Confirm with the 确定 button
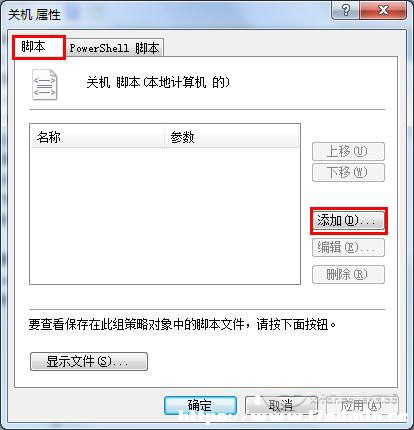This screenshot has height=430, width=414. (x=200, y=405)
